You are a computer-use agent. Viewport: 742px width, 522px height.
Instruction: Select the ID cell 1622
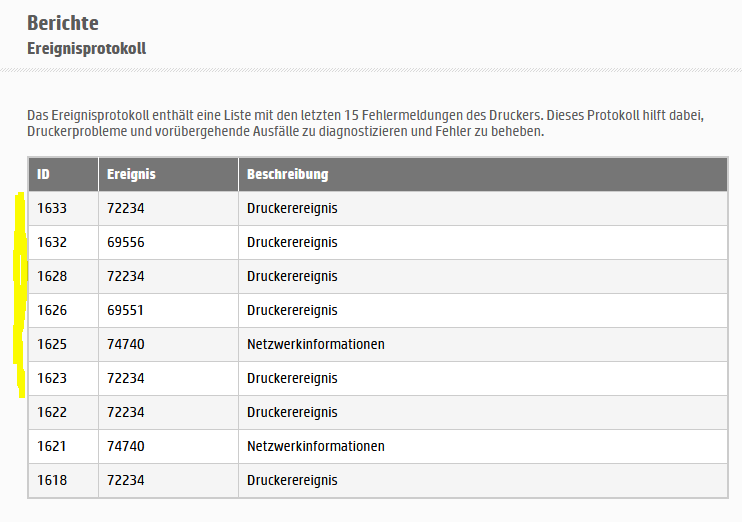[x=52, y=413]
